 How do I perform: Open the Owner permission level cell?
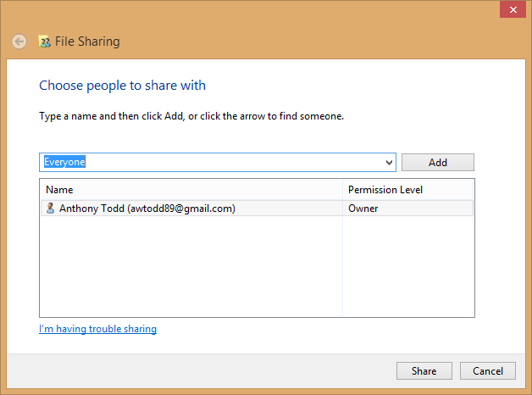pyautogui.click(x=363, y=209)
